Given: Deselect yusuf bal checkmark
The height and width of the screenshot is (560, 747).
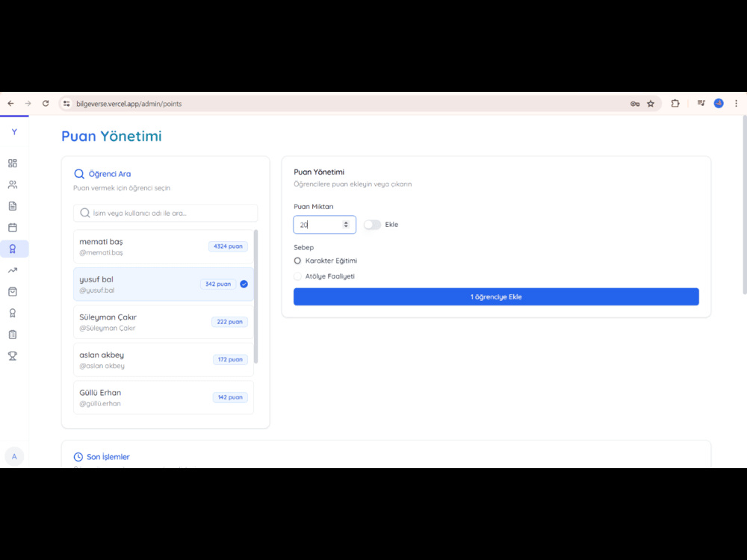Looking at the screenshot, I should [244, 284].
